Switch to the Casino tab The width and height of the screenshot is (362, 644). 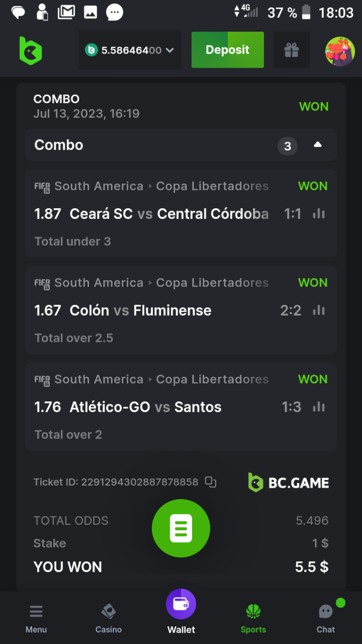click(108, 617)
